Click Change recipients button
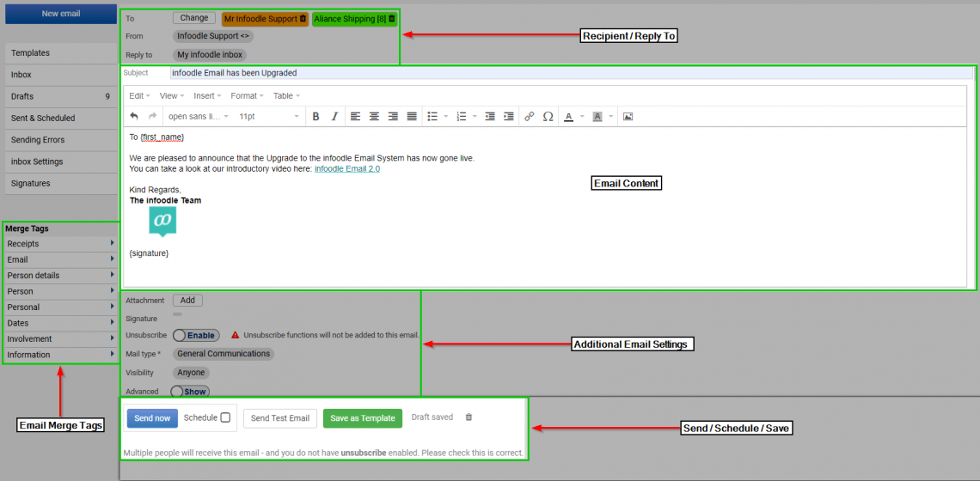The width and height of the screenshot is (980, 481). coord(193,18)
